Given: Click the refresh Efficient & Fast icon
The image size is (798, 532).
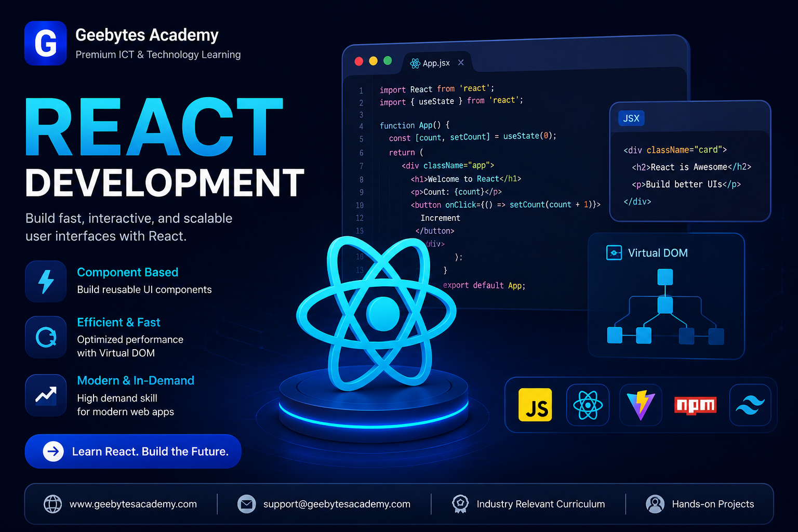Looking at the screenshot, I should coord(46,337).
